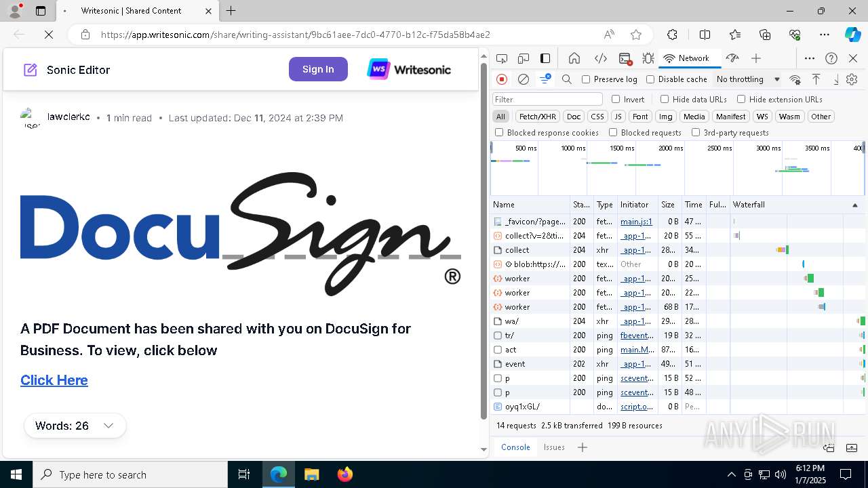This screenshot has height=488, width=868.
Task: Open the fbevent initiator link in tr/ row
Action: (x=637, y=335)
